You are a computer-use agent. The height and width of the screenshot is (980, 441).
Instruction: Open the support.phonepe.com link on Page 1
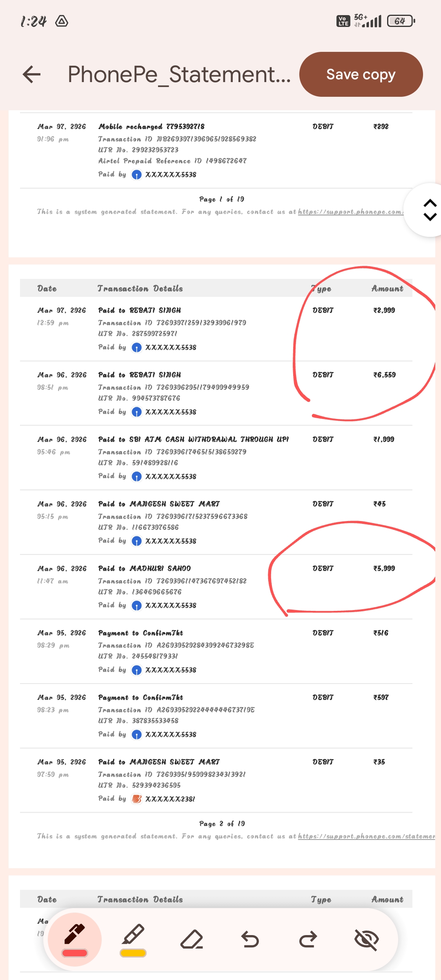[x=350, y=212]
